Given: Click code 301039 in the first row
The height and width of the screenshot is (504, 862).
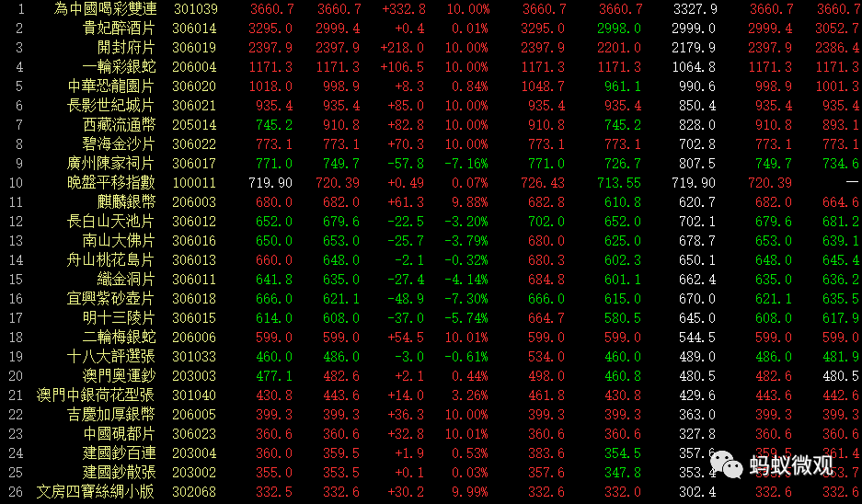Looking at the screenshot, I should (x=196, y=9).
